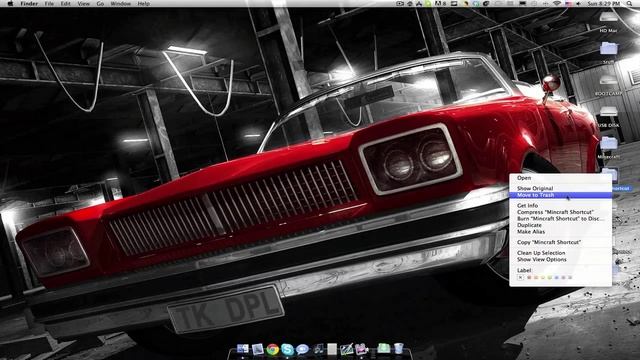Screen dimensions: 640x360
Task: Open the File menu
Action: (49, 4)
